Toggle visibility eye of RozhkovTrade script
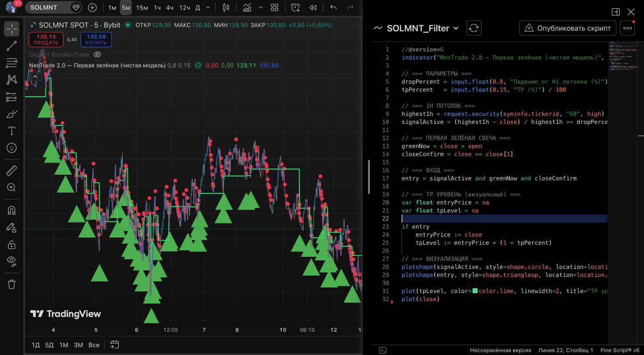This screenshot has width=644, height=355. [98, 54]
